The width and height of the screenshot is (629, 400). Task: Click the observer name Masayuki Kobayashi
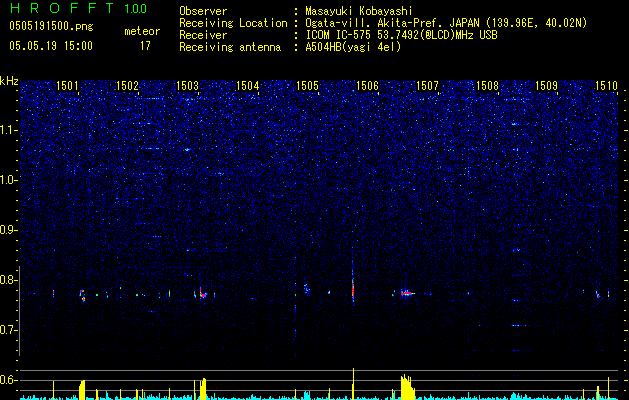tap(359, 11)
